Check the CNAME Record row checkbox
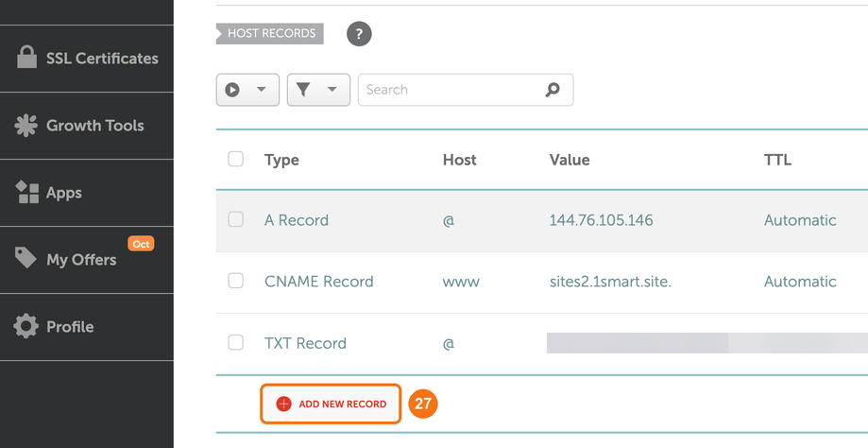The width and height of the screenshot is (868, 448). (x=236, y=281)
